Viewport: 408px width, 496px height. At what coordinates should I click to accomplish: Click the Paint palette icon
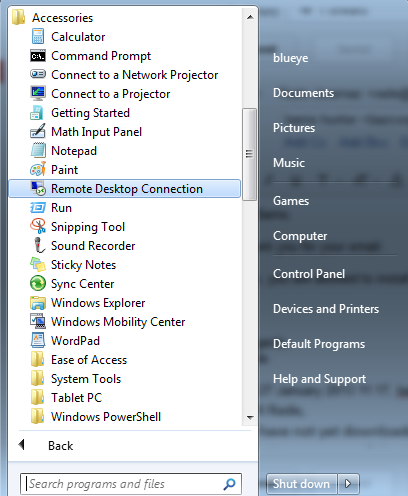pos(38,170)
